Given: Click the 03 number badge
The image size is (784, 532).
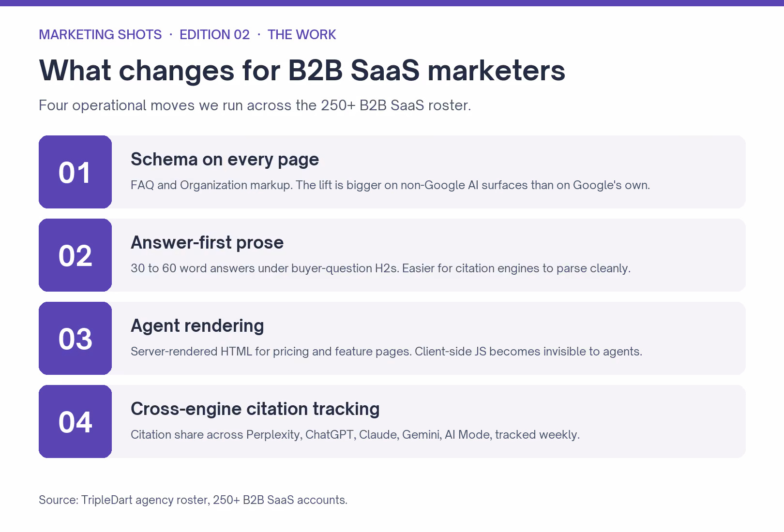Looking at the screenshot, I should [x=75, y=338].
